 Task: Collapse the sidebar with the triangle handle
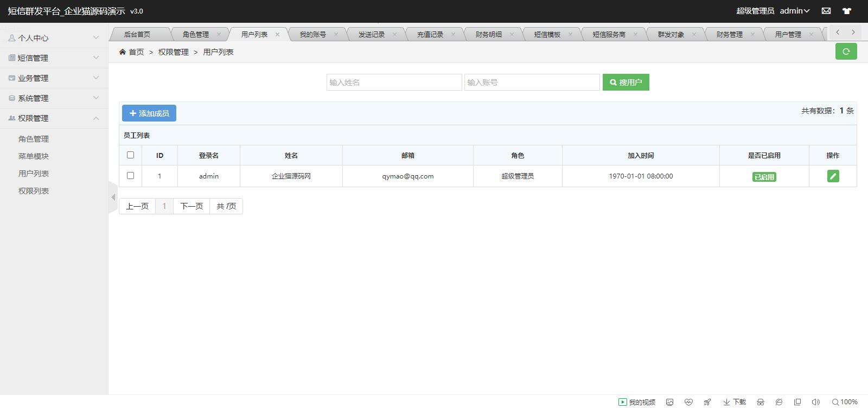pyautogui.click(x=113, y=197)
